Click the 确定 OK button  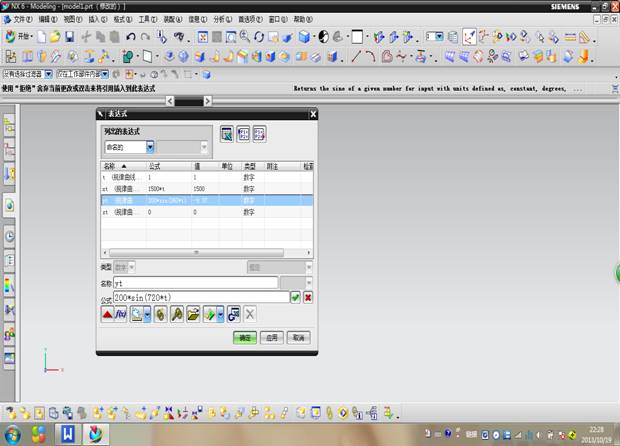point(245,338)
